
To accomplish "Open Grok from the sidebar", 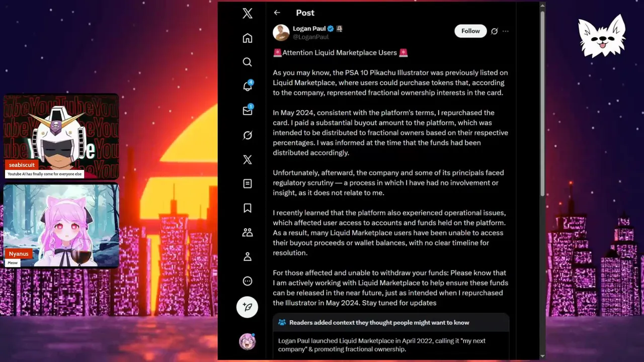I will click(247, 135).
